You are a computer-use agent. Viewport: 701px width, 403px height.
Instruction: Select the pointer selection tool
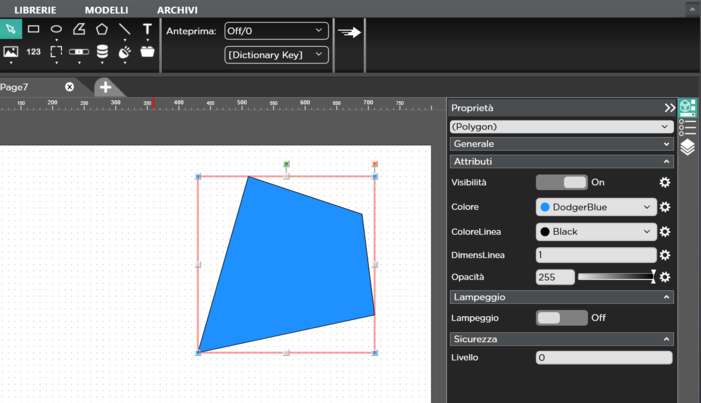tap(11, 29)
